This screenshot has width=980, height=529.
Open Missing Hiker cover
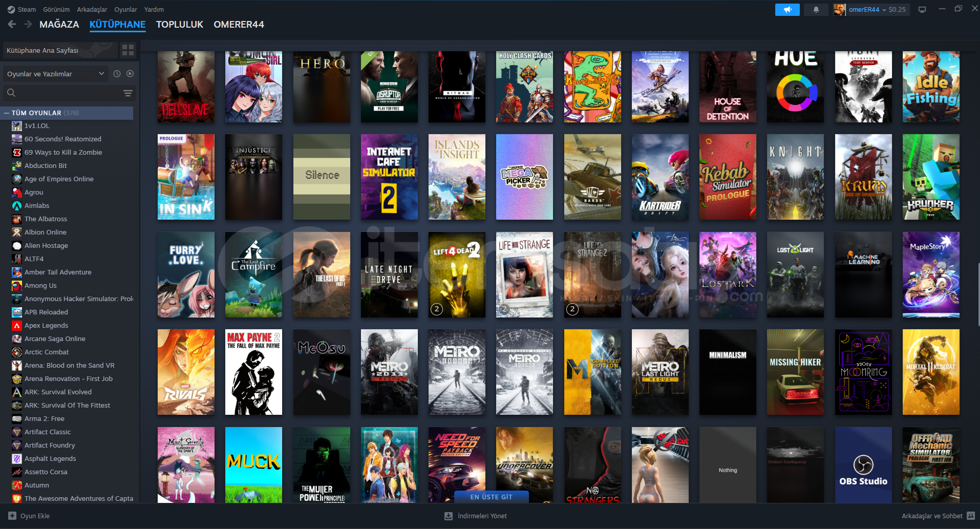[795, 372]
